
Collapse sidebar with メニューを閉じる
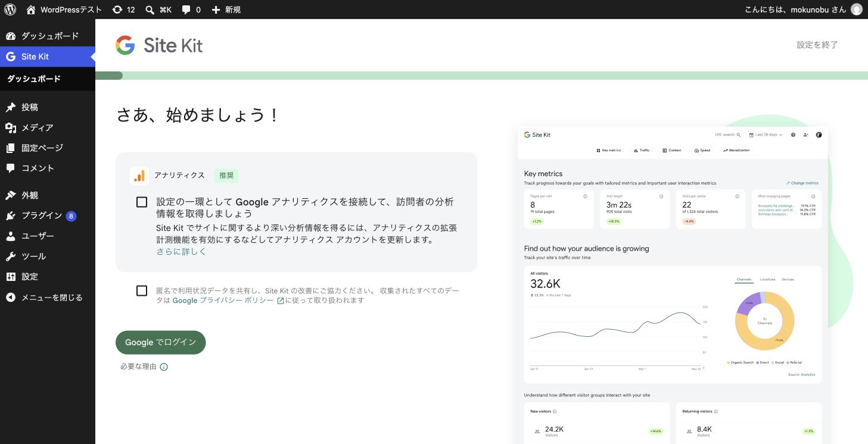(x=48, y=297)
